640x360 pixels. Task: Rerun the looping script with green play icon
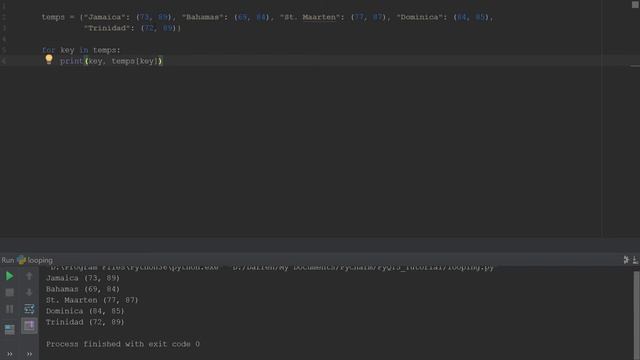tap(9, 276)
